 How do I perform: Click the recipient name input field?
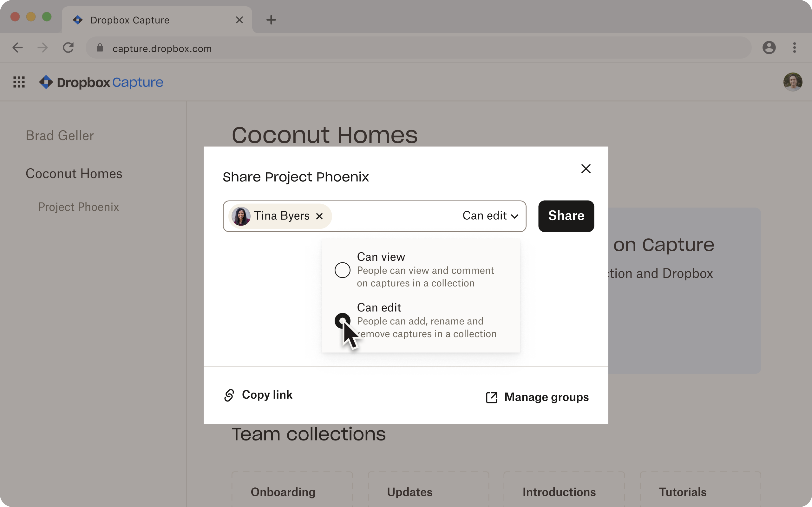pyautogui.click(x=375, y=215)
